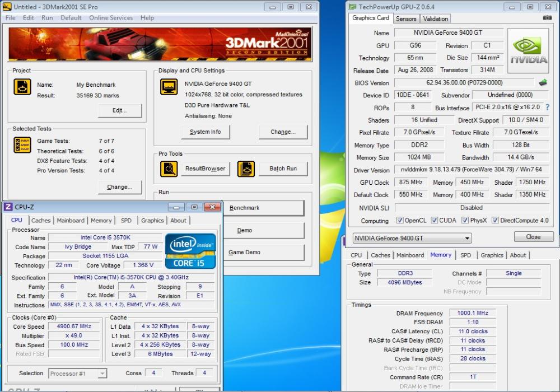Click the Game Demo button
The image size is (560, 392).
tap(264, 253)
